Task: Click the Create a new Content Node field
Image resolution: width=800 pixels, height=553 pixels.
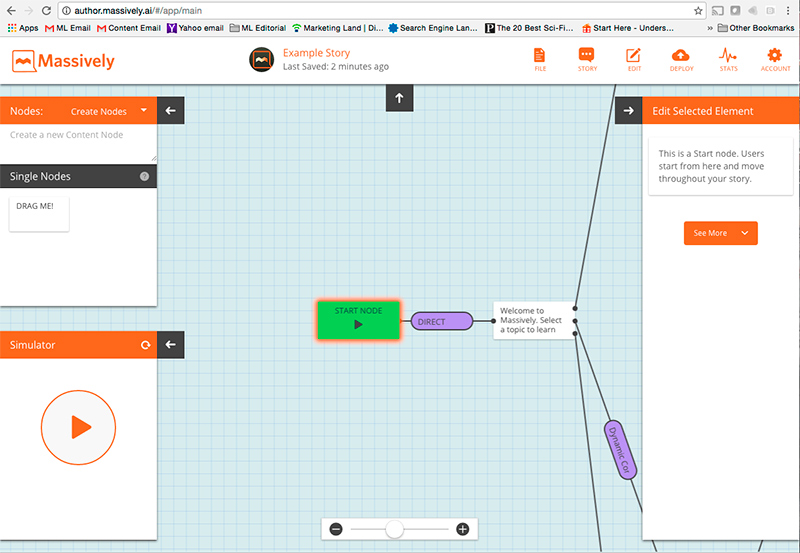Action: pos(78,142)
